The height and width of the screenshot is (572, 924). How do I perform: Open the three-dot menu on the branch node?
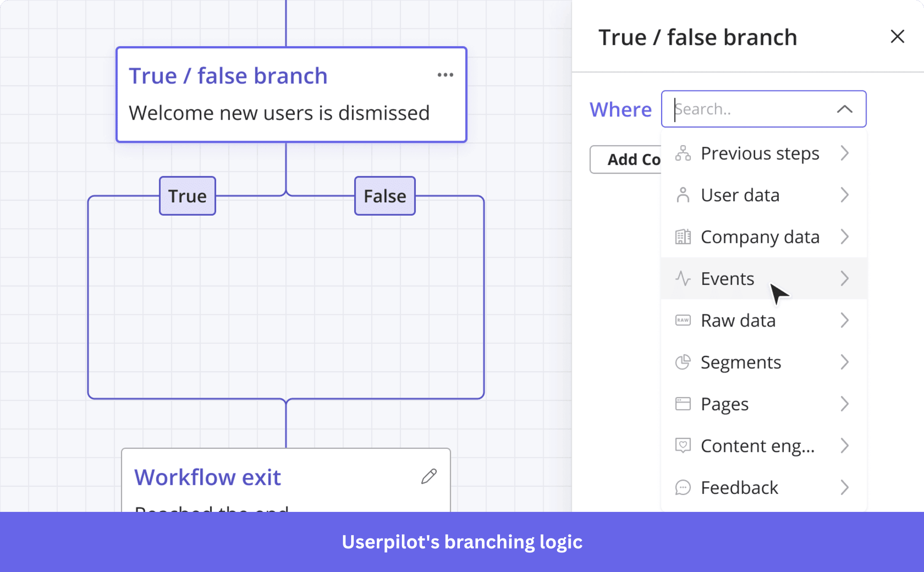tap(445, 75)
